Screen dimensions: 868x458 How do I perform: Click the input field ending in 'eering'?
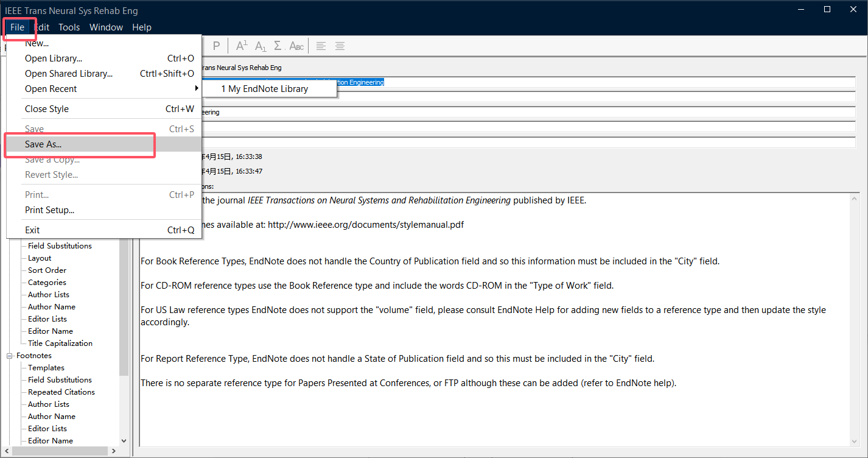(x=528, y=112)
